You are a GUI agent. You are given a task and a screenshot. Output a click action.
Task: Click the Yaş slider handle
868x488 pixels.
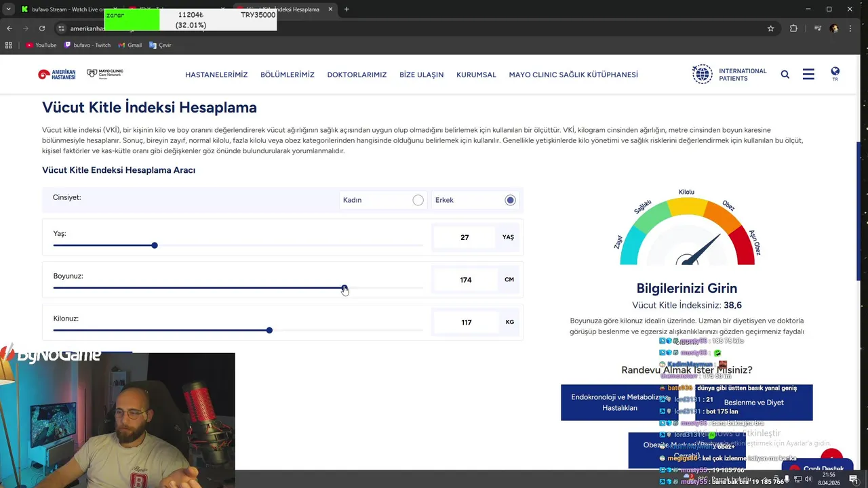[155, 245]
